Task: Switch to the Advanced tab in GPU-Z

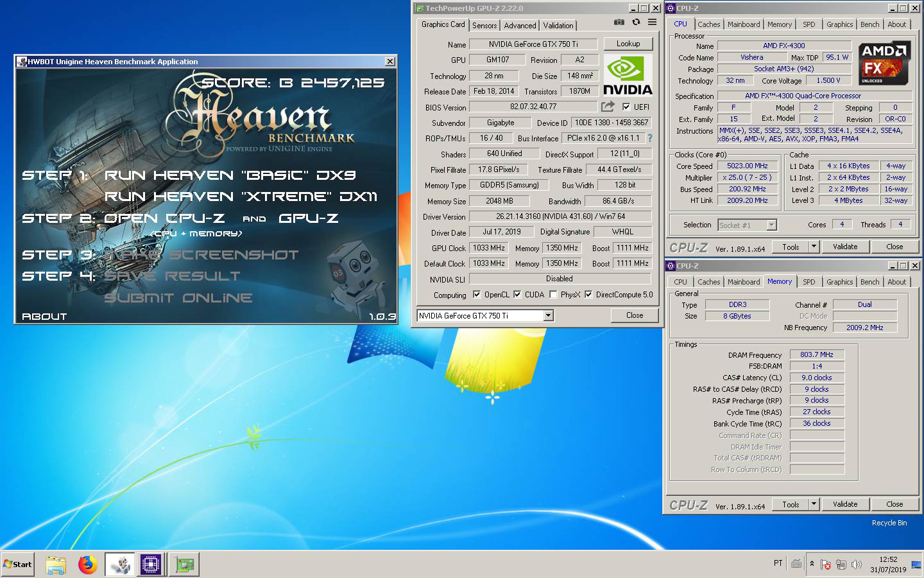Action: pyautogui.click(x=520, y=25)
